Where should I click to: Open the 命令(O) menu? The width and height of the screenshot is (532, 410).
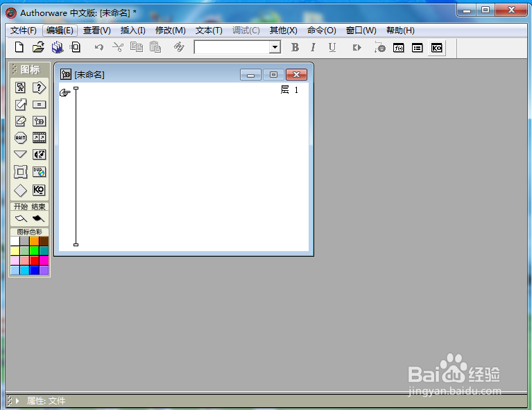coord(321,31)
